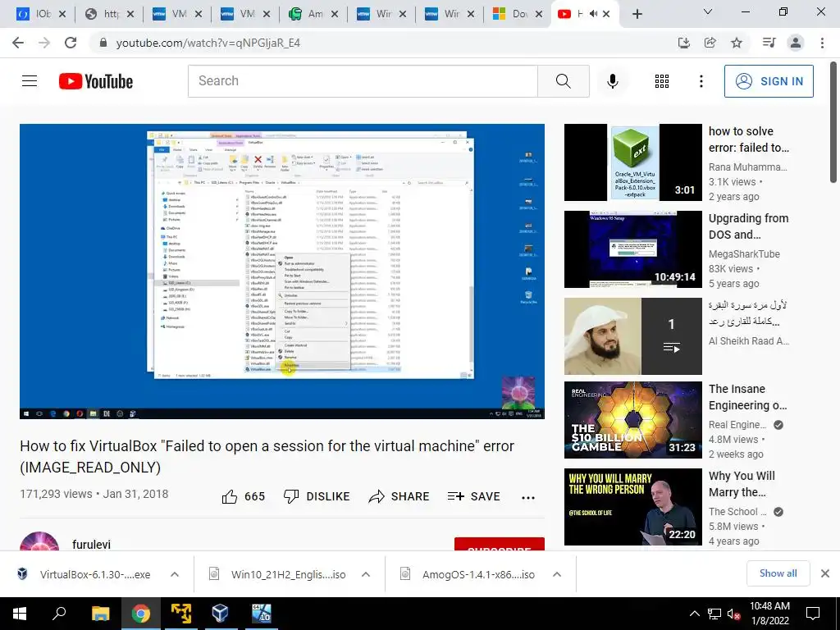Click the install app icon in address bar
Image resolution: width=840 pixels, height=630 pixels.
[x=683, y=43]
